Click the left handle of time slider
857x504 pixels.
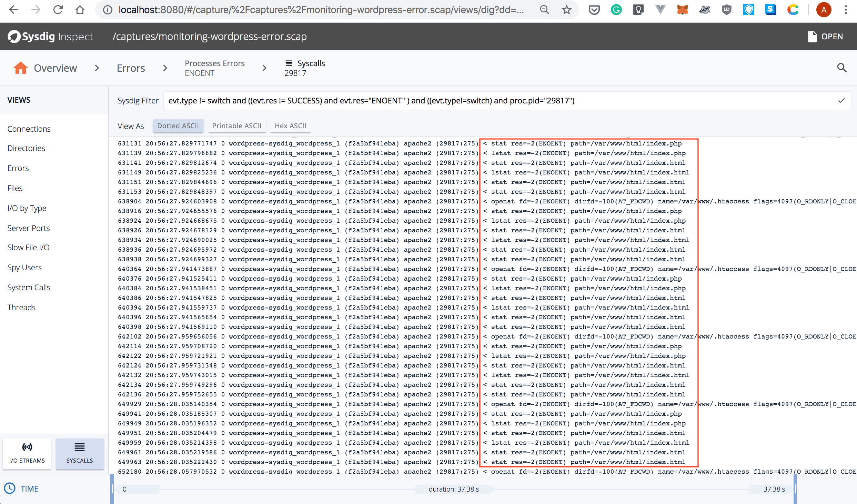(112, 489)
